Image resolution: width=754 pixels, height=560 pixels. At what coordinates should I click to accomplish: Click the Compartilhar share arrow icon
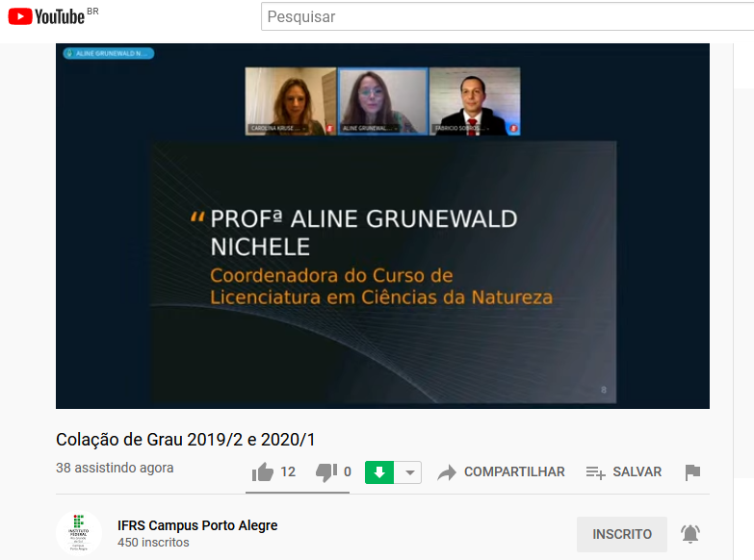pyautogui.click(x=447, y=472)
